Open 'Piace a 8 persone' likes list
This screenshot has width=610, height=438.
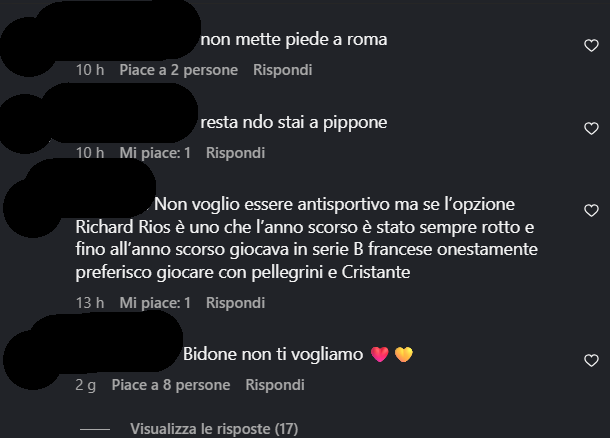click(171, 385)
